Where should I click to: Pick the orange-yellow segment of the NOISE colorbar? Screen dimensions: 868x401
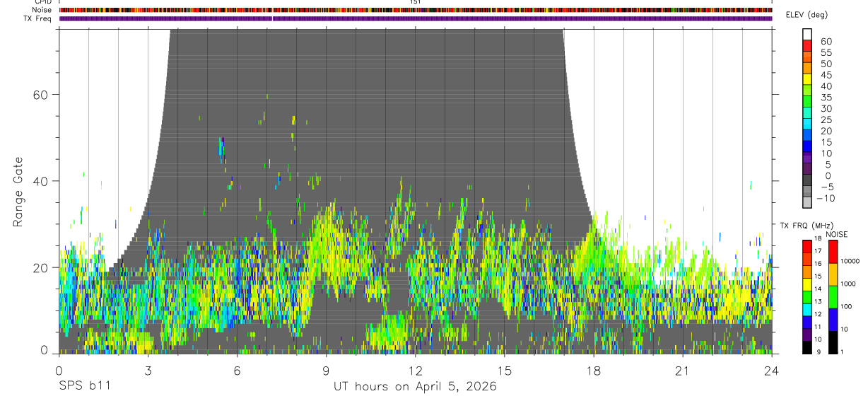832,274
